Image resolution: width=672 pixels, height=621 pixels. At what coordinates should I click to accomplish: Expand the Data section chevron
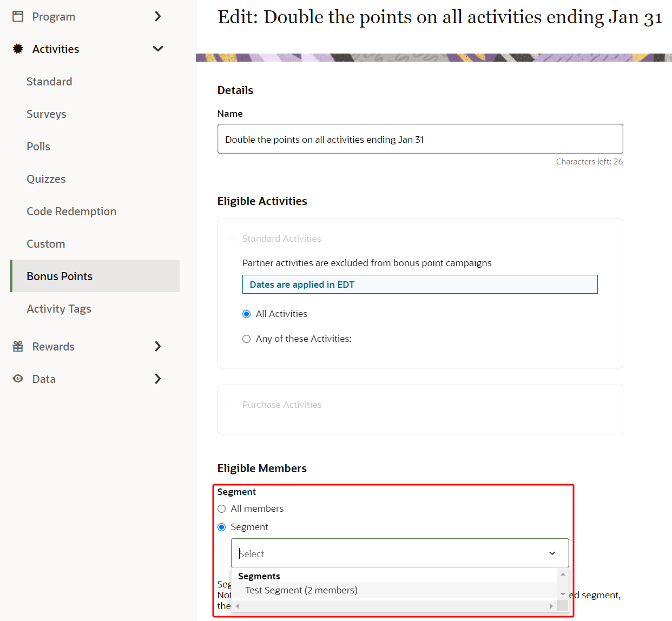(x=157, y=379)
